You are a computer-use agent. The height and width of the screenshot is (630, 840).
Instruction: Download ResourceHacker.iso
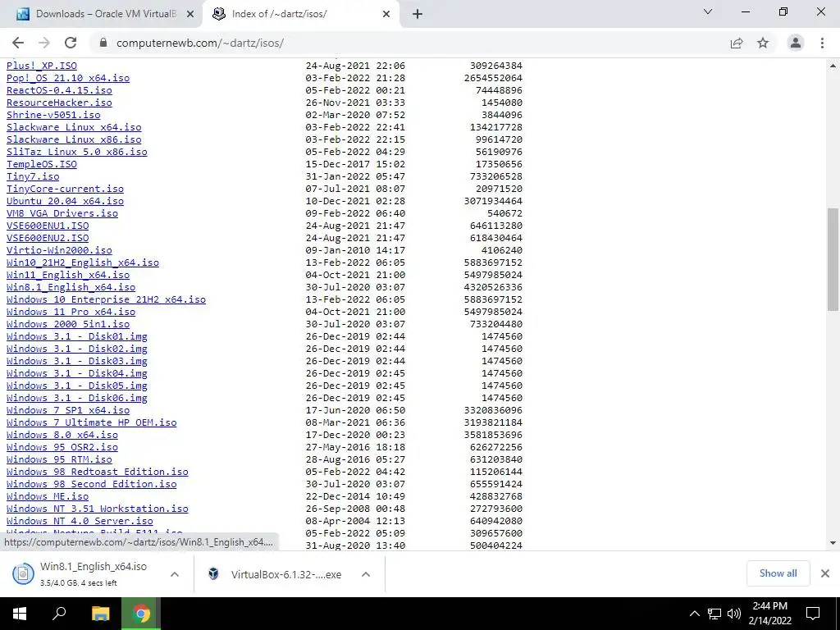pyautogui.click(x=59, y=103)
